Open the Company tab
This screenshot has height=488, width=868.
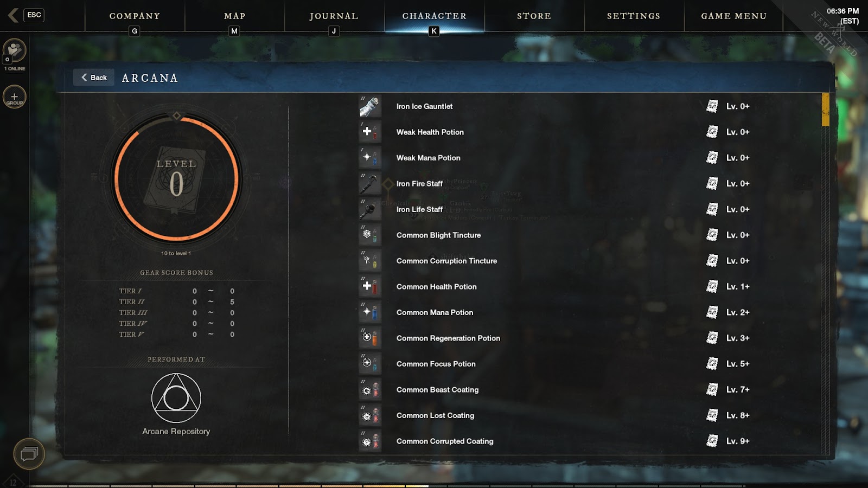coord(135,16)
